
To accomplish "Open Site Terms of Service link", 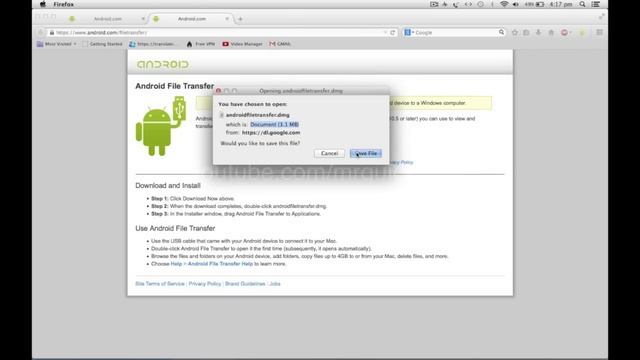I will point(160,284).
